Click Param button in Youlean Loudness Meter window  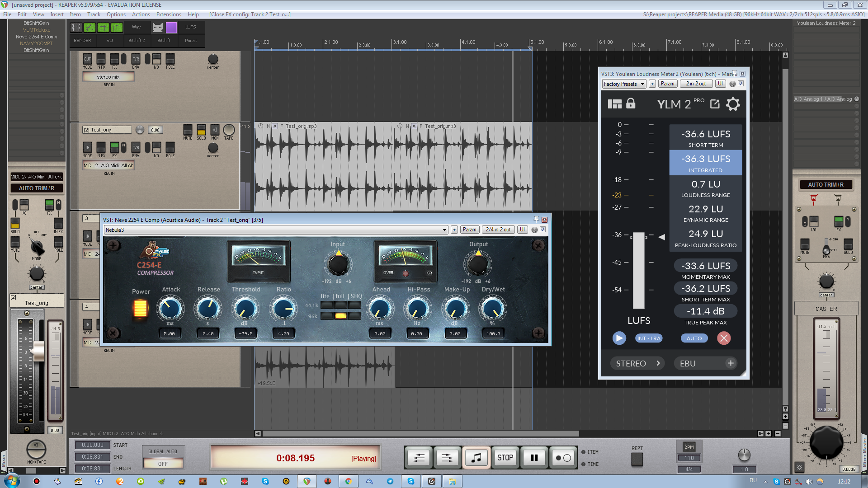(x=667, y=84)
